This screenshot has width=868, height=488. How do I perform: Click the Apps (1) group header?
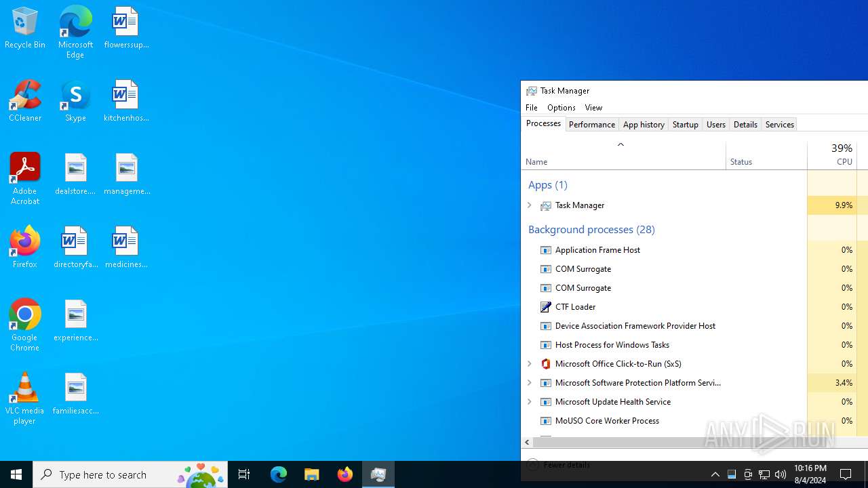548,184
